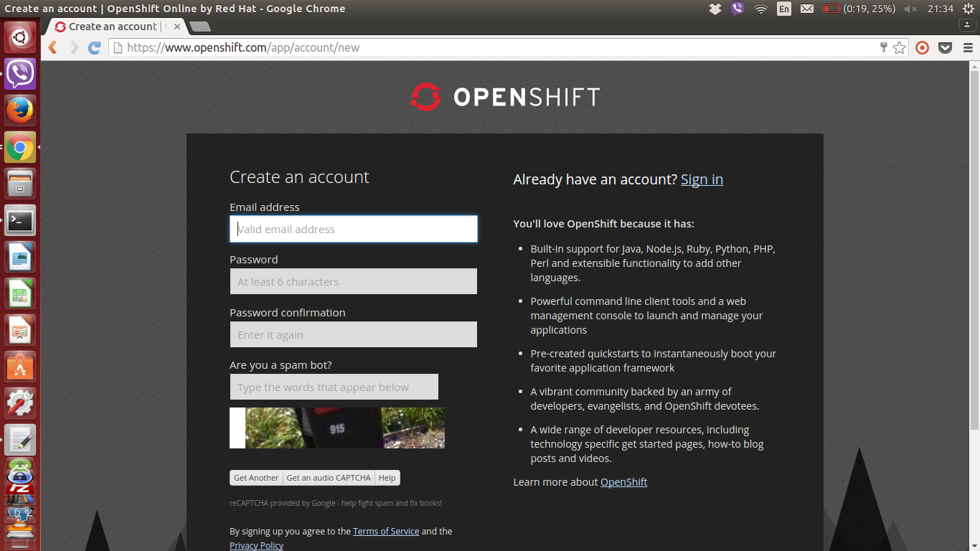Open Ubuntu Software Center
This screenshot has width=980, height=551.
click(20, 367)
